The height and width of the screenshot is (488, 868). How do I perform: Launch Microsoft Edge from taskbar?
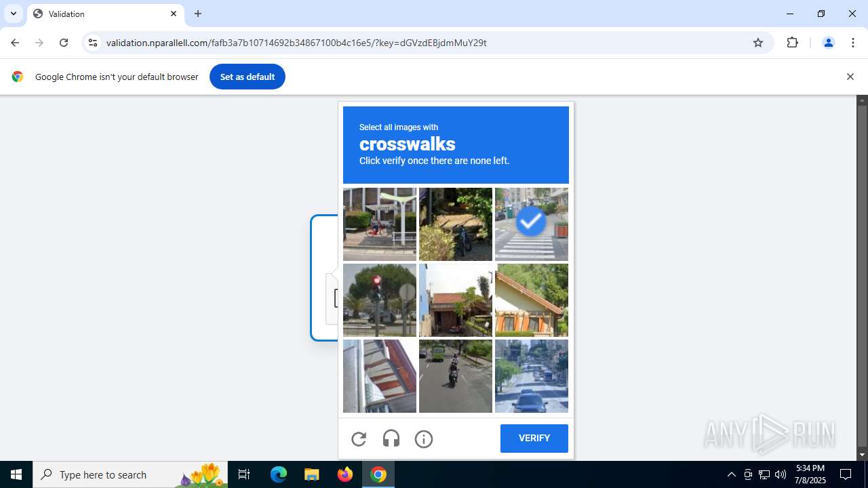pyautogui.click(x=279, y=474)
